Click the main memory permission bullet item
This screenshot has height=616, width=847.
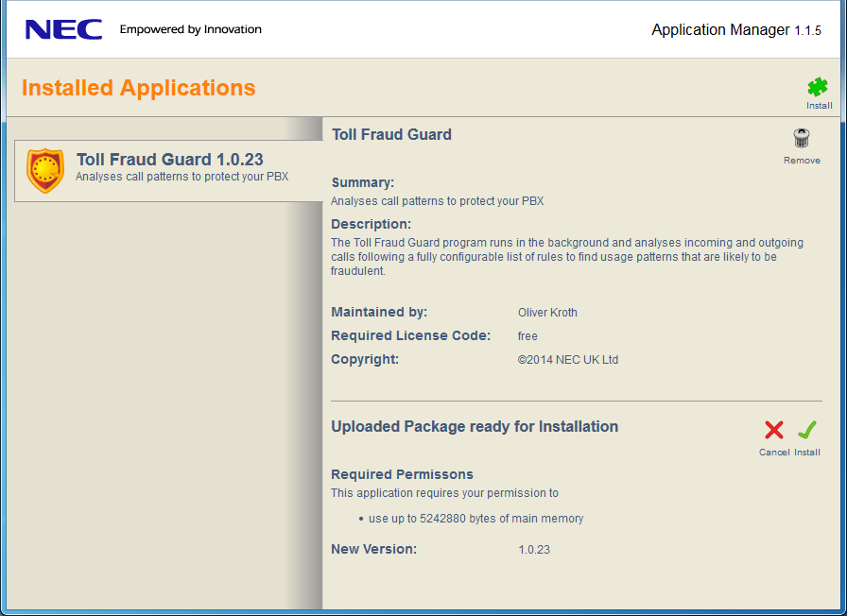click(x=475, y=519)
